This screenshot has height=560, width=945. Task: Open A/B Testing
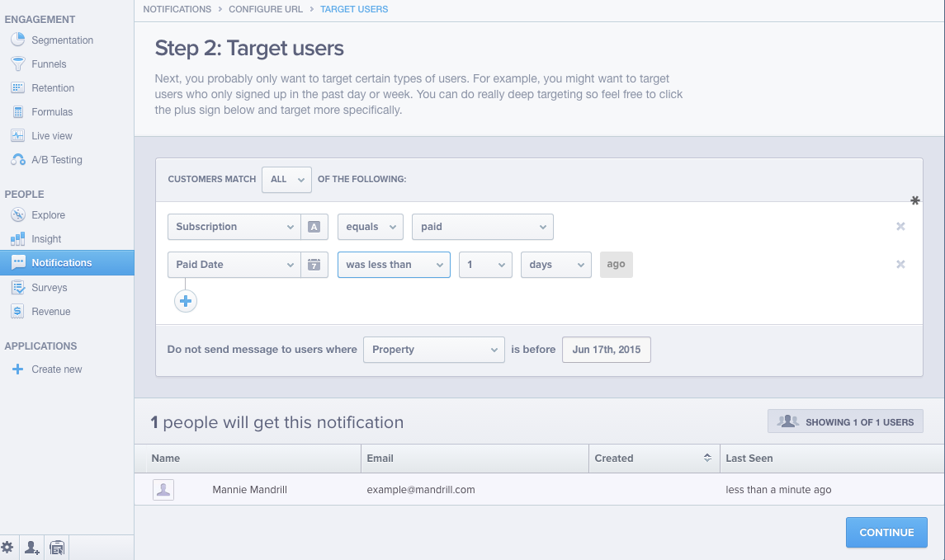[57, 160]
